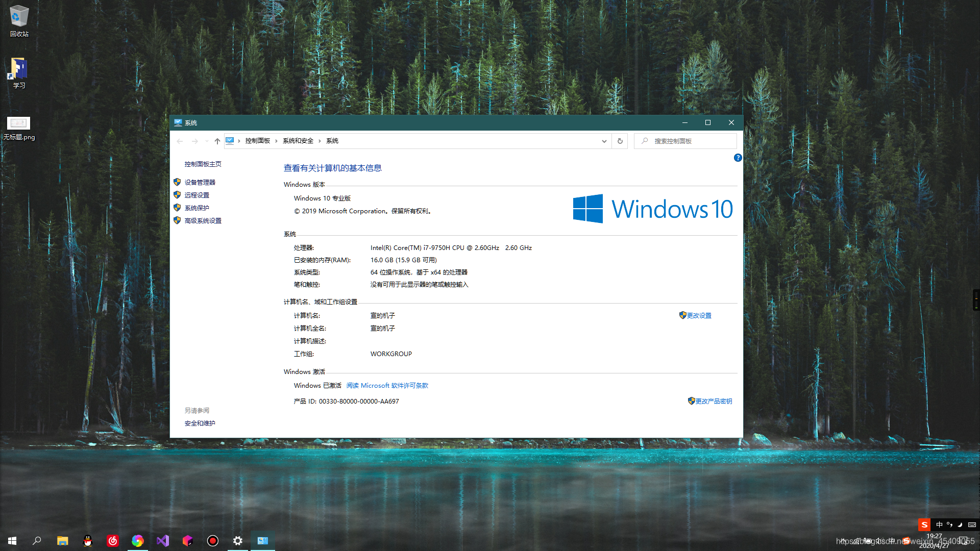The image size is (980, 551).
Task: Click the up-one-level arrow button
Action: (x=217, y=141)
